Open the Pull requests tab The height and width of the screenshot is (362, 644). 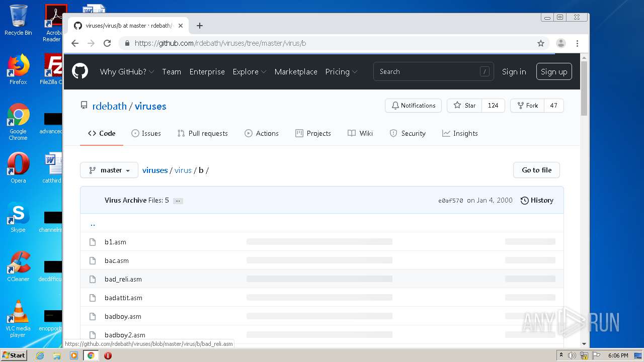pyautogui.click(x=203, y=133)
